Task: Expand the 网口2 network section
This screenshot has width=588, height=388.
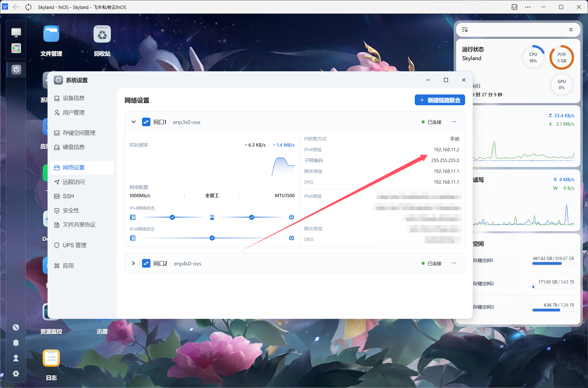Action: [133, 263]
